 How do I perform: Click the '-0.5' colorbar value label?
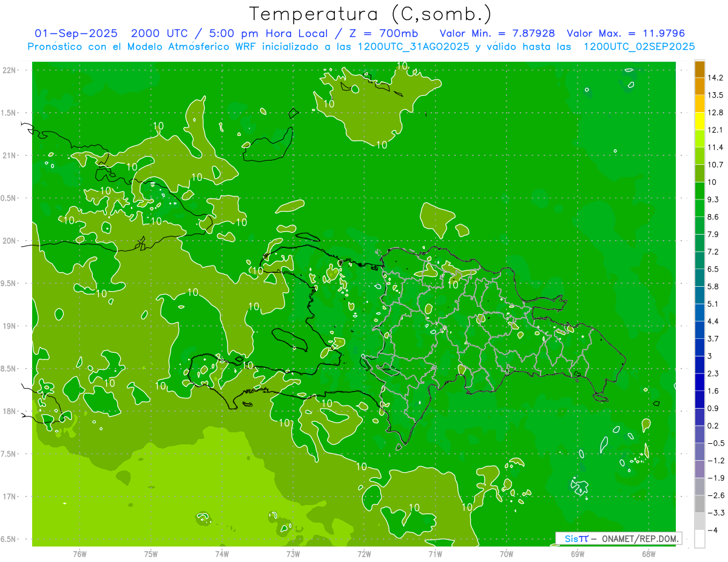[x=715, y=443]
